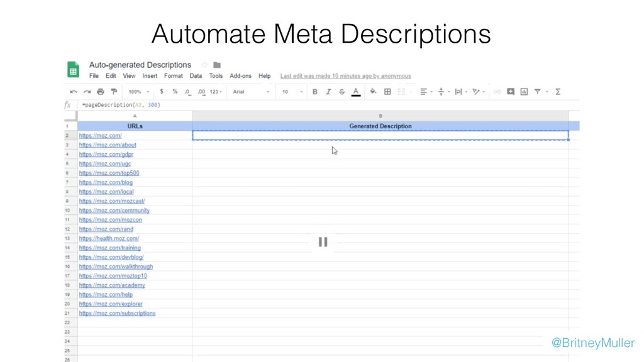This screenshot has height=362, width=644.
Task: Format as currency with dollar icon
Action: [x=162, y=92]
